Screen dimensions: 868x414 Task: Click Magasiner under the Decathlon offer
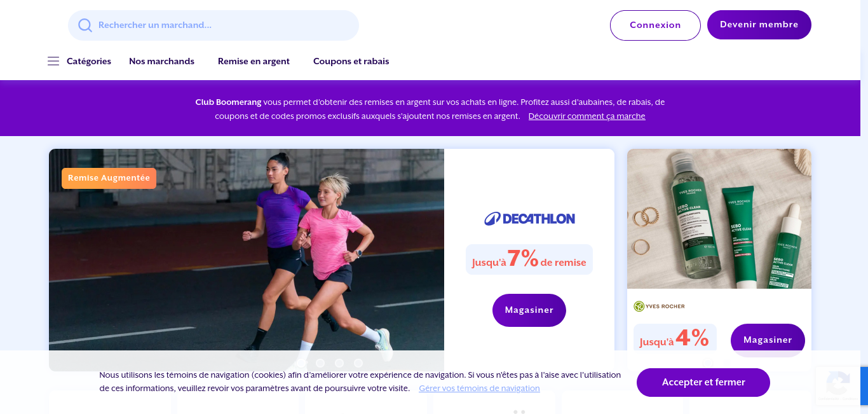click(x=529, y=310)
